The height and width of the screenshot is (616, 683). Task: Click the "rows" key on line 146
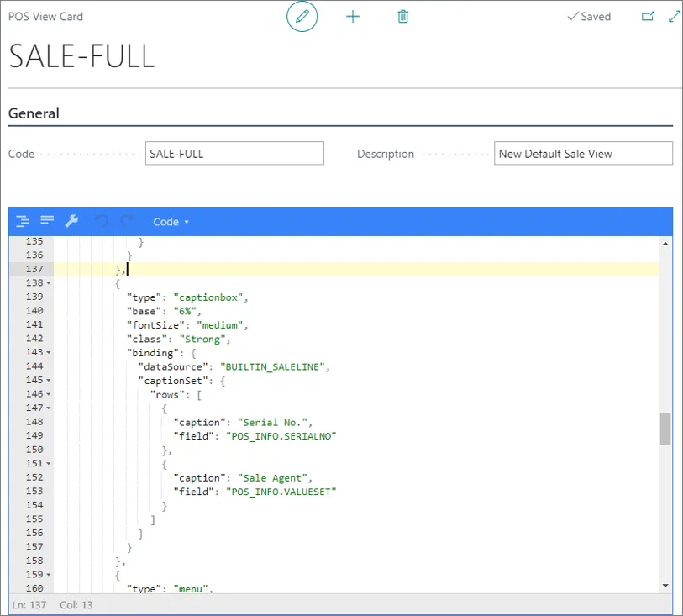(167, 395)
